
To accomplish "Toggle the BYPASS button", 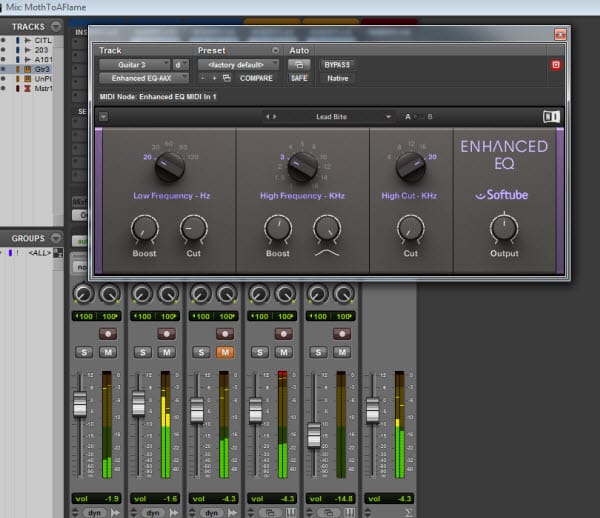I will pyautogui.click(x=337, y=65).
